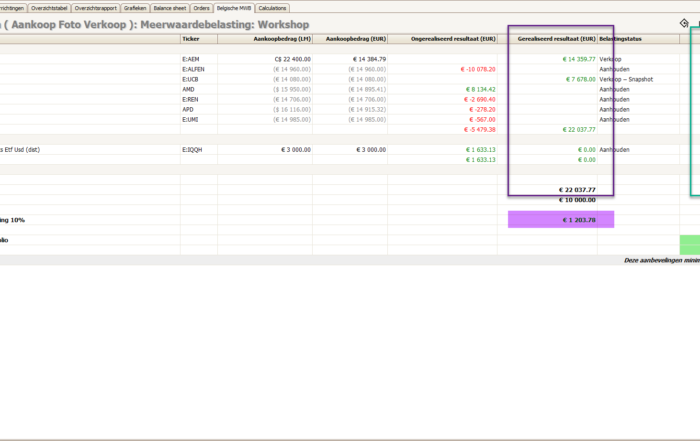The width and height of the screenshot is (700, 441).
Task: Go to the Balance sheet tab
Action: 170,8
